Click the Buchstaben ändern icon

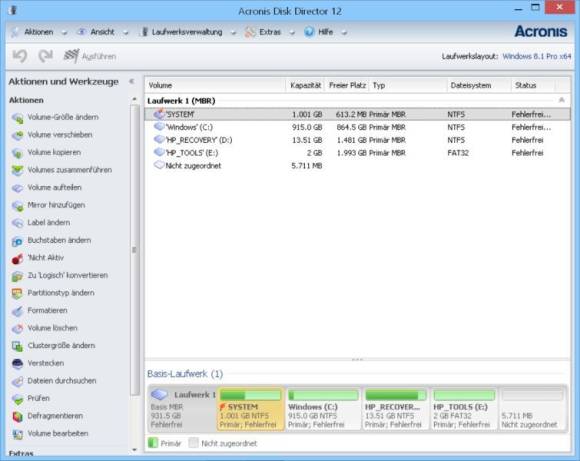coord(17,241)
